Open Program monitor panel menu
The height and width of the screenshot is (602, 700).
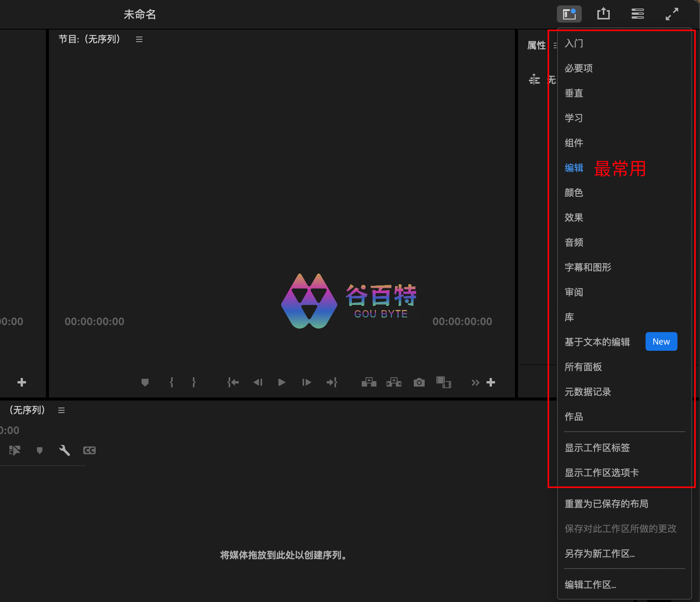click(139, 39)
